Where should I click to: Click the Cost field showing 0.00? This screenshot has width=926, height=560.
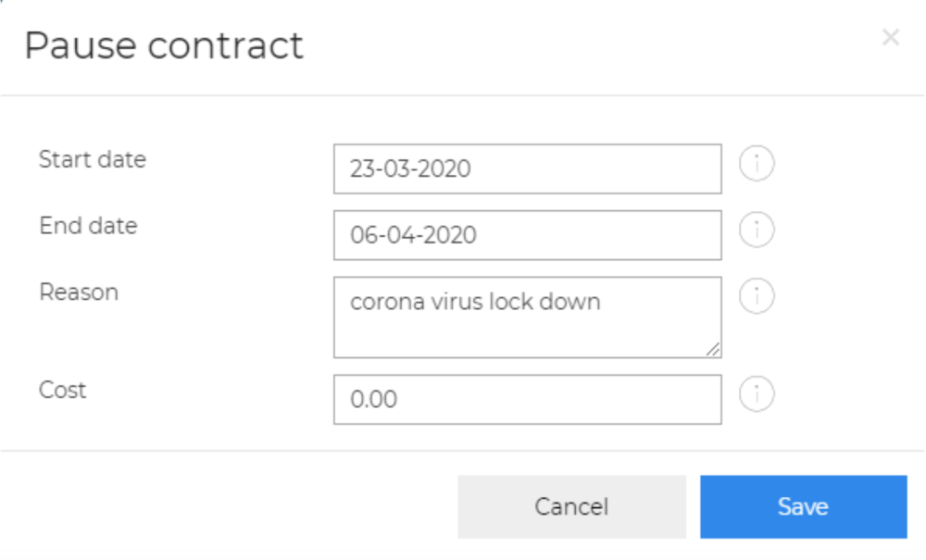coord(528,400)
